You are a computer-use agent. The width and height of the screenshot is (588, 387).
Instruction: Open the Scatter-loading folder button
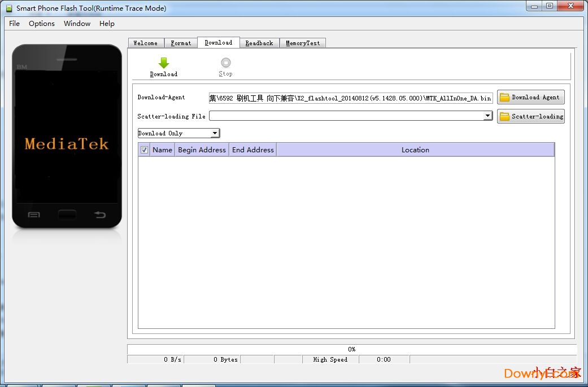(530, 116)
